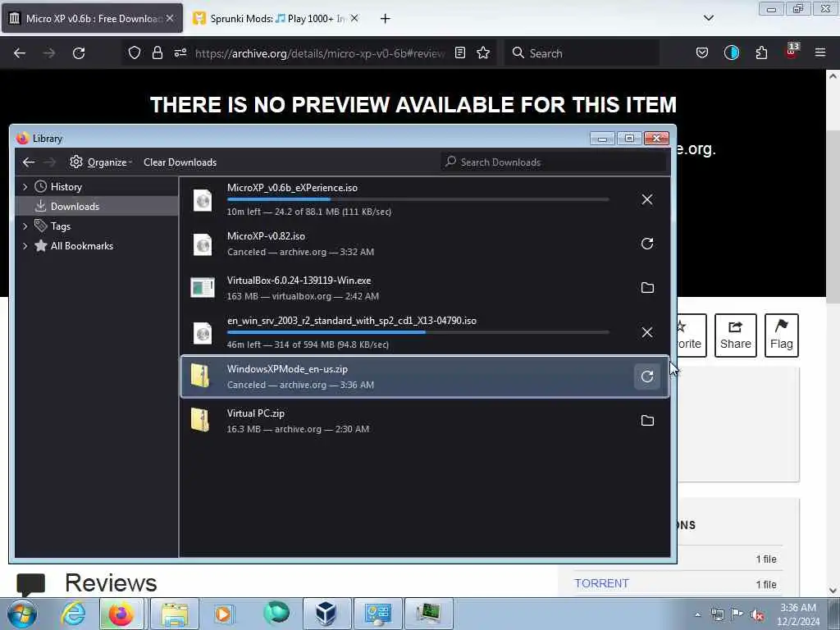Click the Virtual PC.zip archive icon

tap(200, 420)
